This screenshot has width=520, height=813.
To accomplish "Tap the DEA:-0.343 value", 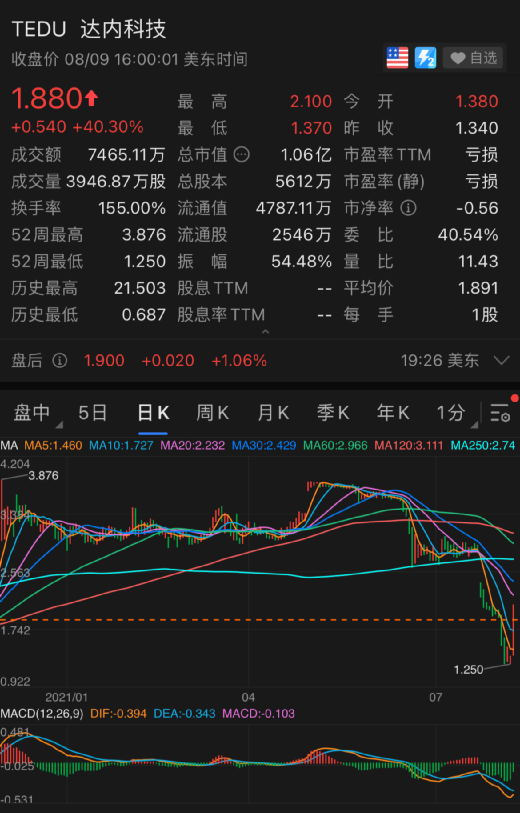I will 185,714.
